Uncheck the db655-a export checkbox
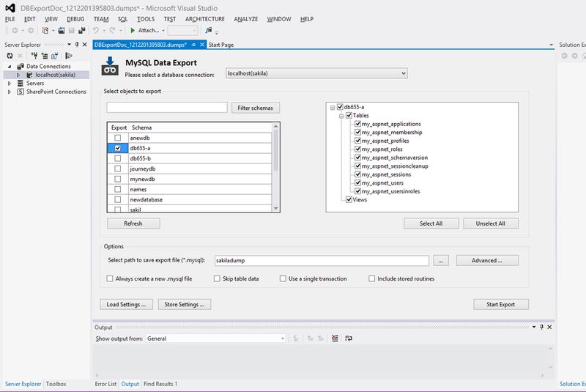Viewport: 586px width, 392px height. point(118,148)
